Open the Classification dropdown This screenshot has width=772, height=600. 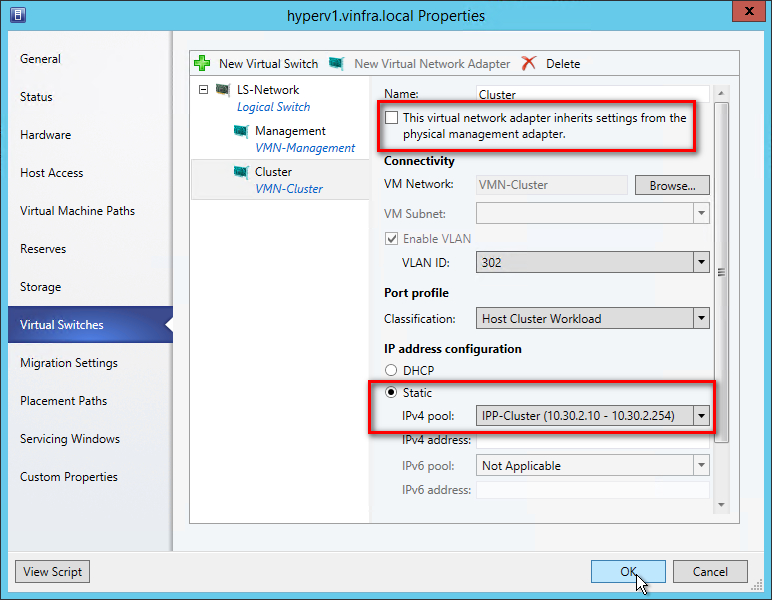point(701,319)
